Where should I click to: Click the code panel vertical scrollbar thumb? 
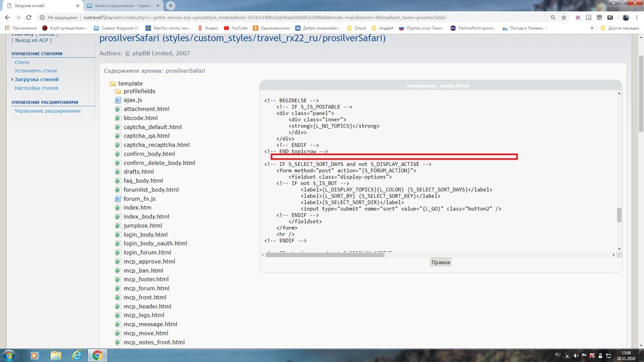619,216
